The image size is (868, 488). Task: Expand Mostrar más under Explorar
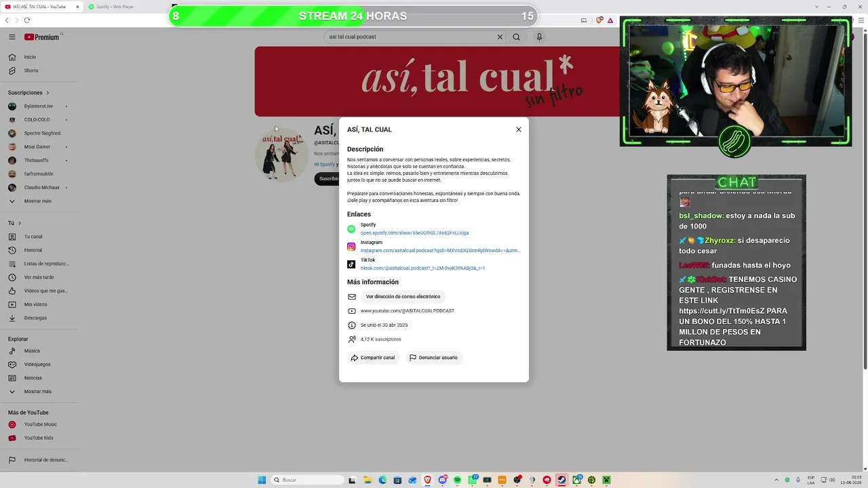click(x=39, y=392)
